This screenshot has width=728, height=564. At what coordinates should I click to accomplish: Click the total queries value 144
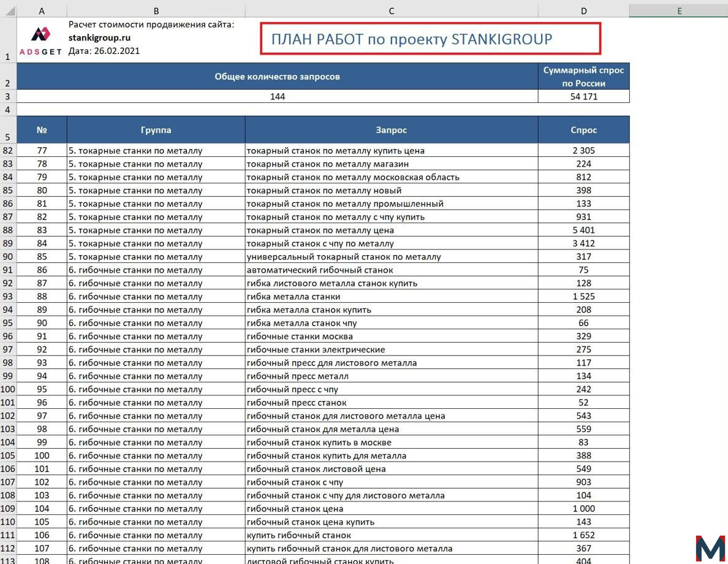coord(277,96)
